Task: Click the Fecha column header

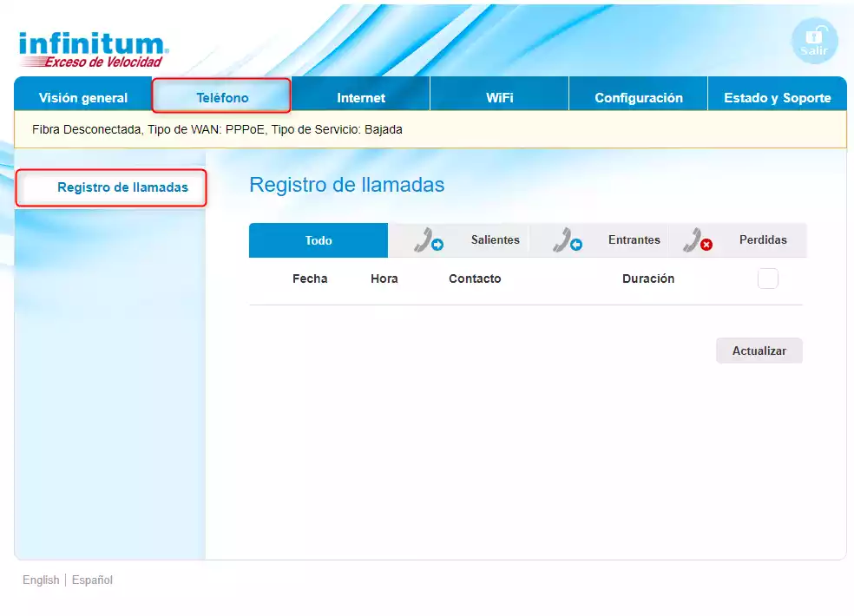Action: pos(310,279)
